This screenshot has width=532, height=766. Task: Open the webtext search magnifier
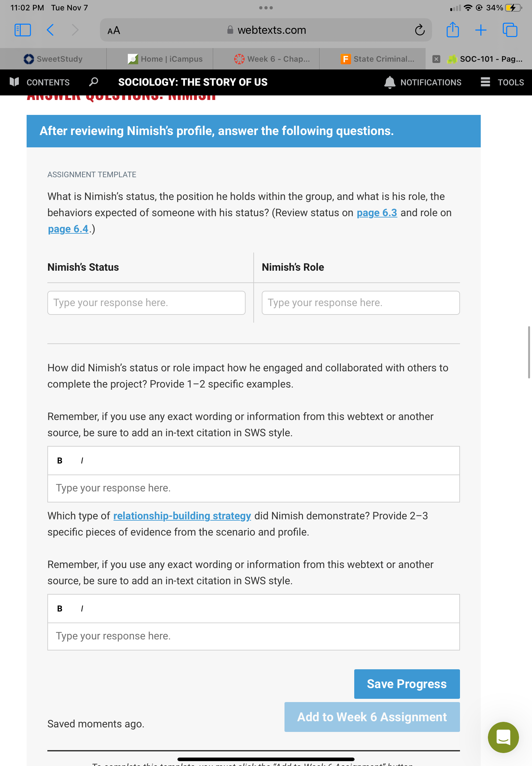(x=94, y=82)
